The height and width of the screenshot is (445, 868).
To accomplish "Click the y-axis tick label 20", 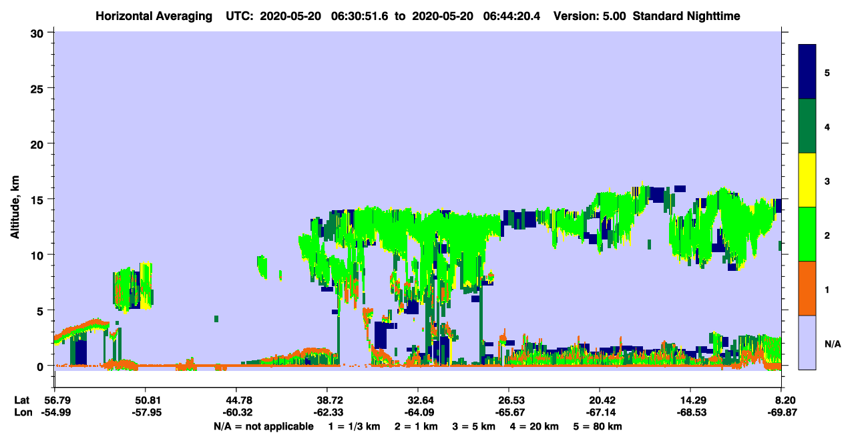I will tap(38, 143).
